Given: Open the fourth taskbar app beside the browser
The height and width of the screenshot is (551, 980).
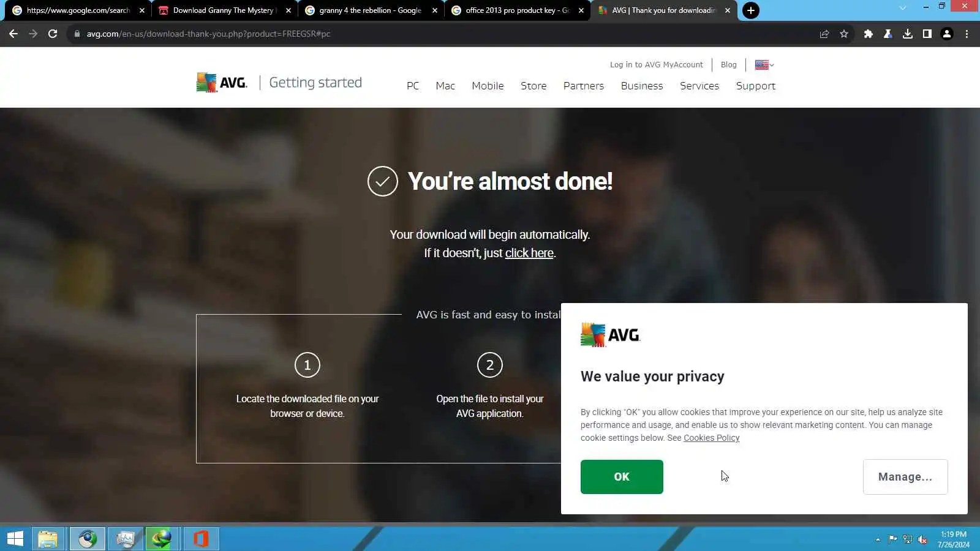Looking at the screenshot, I should pyautogui.click(x=126, y=539).
